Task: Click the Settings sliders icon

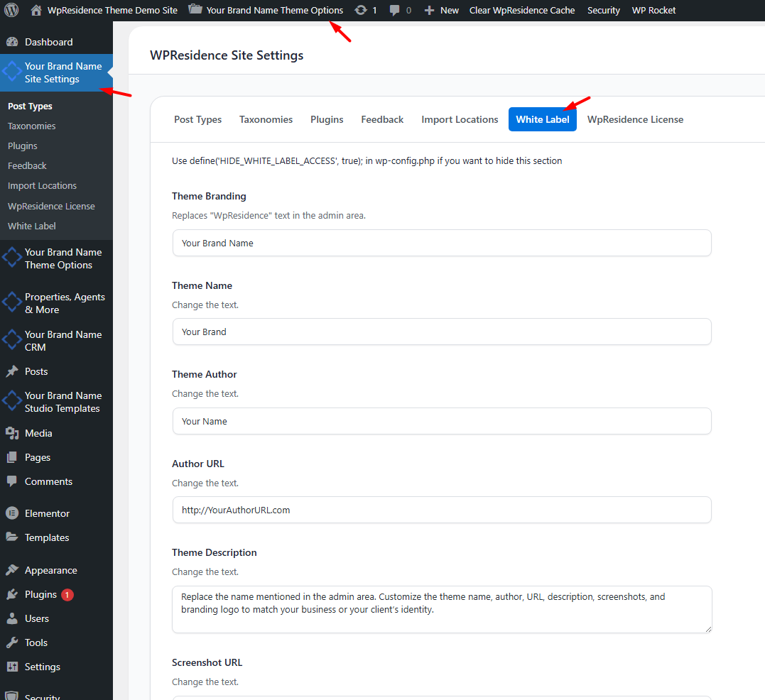Action: coord(12,667)
